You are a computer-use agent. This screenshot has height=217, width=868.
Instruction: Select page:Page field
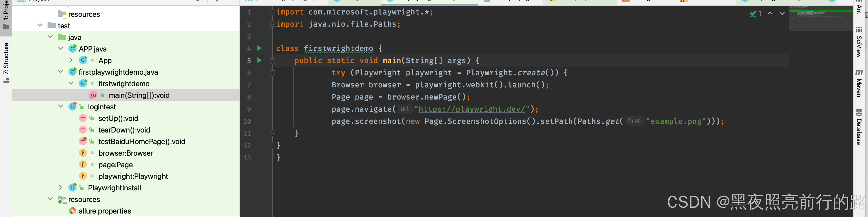click(115, 165)
